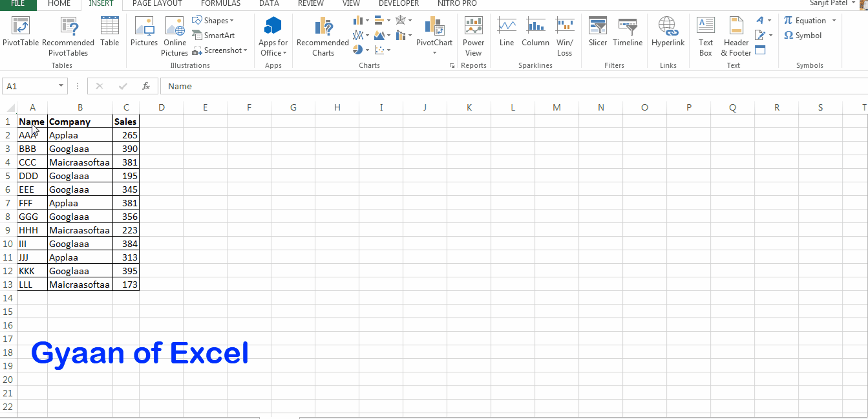868x419 pixels.
Task: Select the cell containing Maicraasoftaa sales 381
Action: point(126,162)
